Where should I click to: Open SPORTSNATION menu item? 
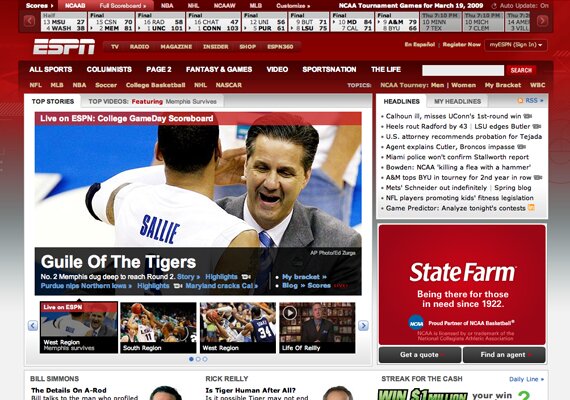[329, 69]
